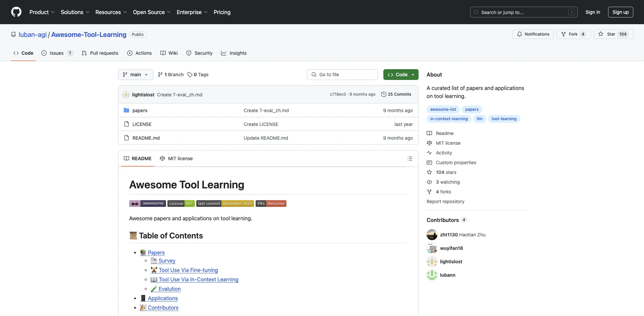
Task: Open the luban-agi owner profile
Action: [x=33, y=35]
